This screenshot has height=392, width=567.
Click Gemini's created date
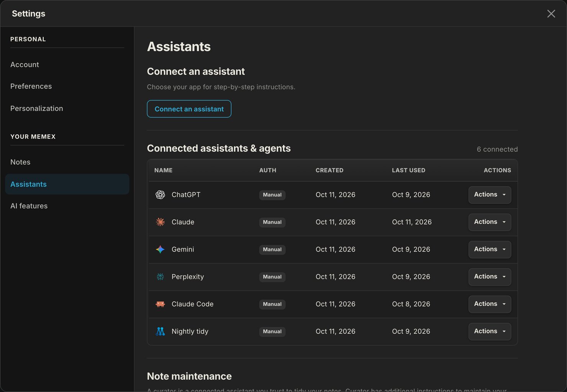click(336, 249)
